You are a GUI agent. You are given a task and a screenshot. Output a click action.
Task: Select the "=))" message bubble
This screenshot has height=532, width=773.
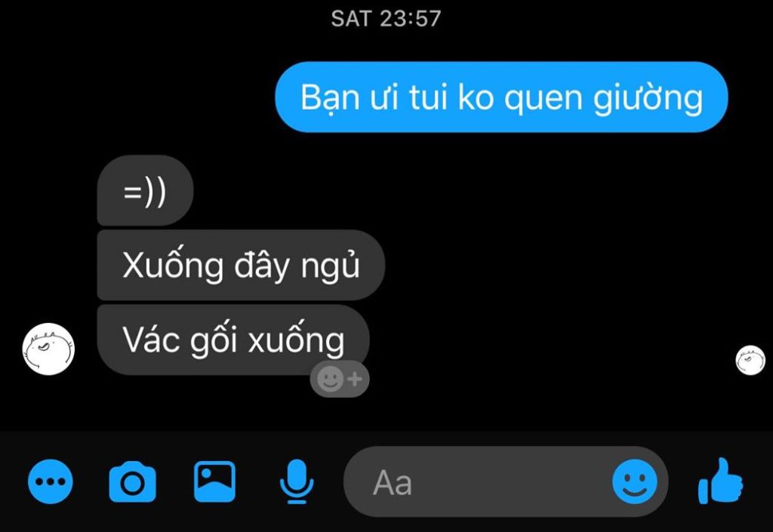pyautogui.click(x=145, y=191)
